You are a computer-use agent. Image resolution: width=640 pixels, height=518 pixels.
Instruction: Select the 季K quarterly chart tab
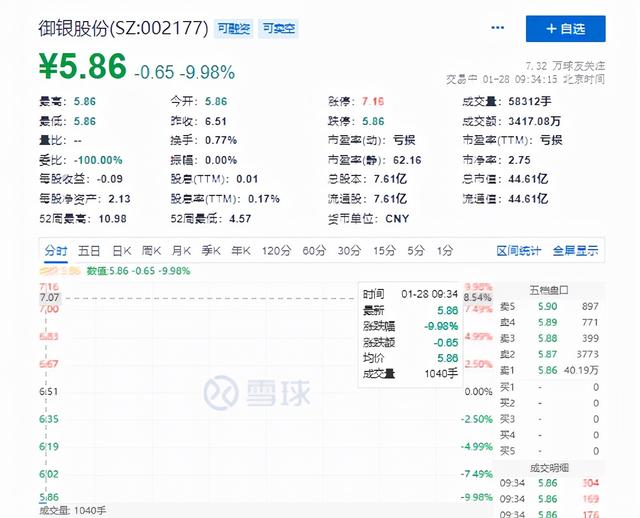pyautogui.click(x=211, y=251)
